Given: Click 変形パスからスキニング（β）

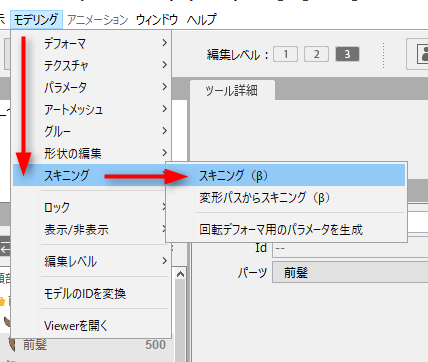Looking at the screenshot, I should tap(286, 197).
